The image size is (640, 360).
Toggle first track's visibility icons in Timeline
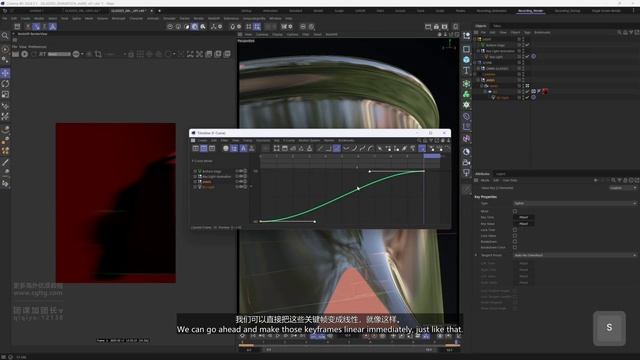point(241,171)
